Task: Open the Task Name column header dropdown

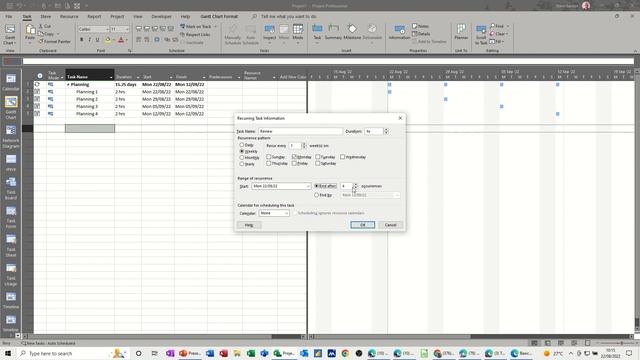Action: tap(111, 77)
